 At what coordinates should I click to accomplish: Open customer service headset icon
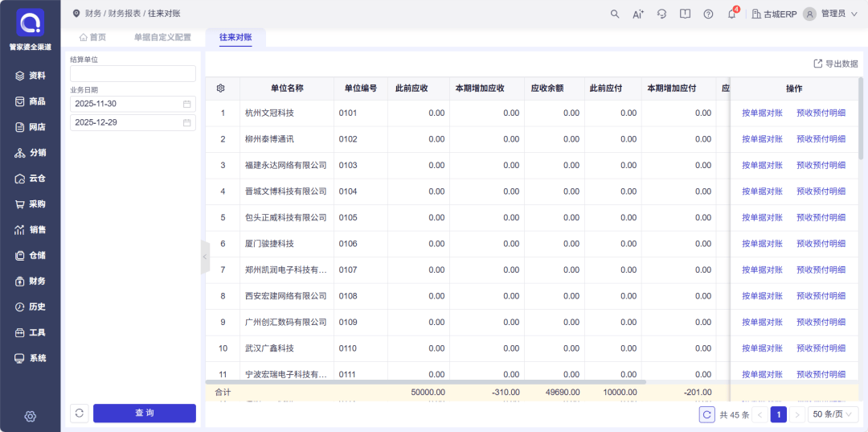(661, 14)
